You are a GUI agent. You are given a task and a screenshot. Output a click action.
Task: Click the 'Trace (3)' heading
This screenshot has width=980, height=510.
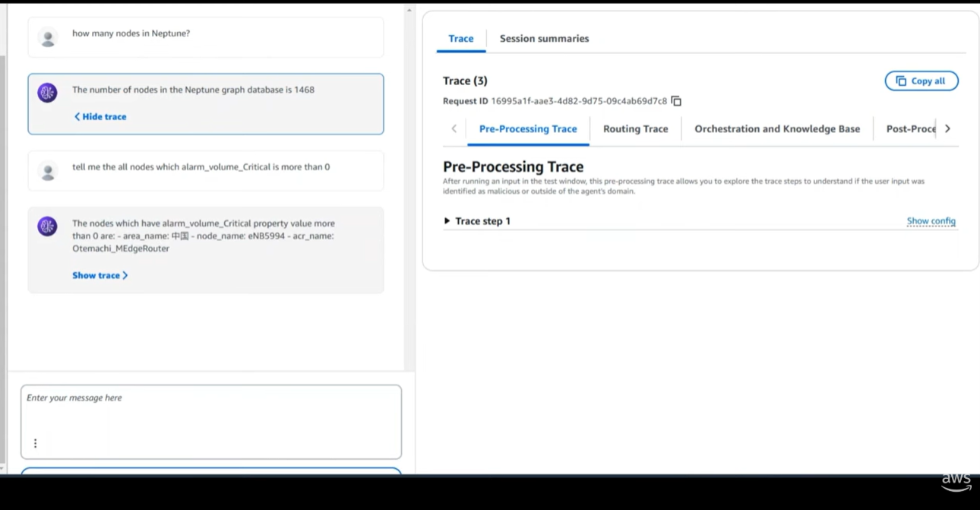[x=465, y=81]
